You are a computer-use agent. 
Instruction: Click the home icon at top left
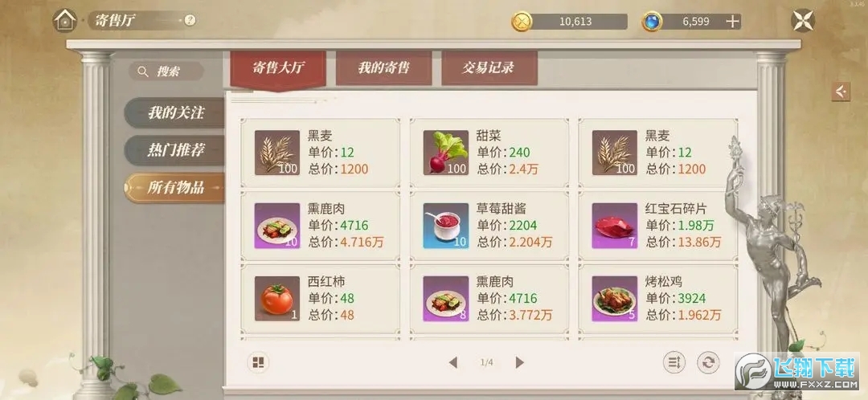[65, 20]
